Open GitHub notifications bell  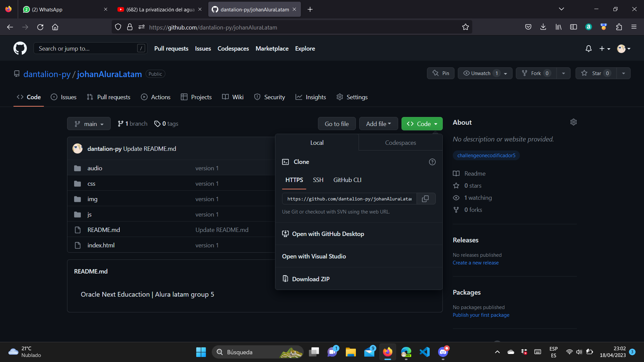[x=589, y=49]
